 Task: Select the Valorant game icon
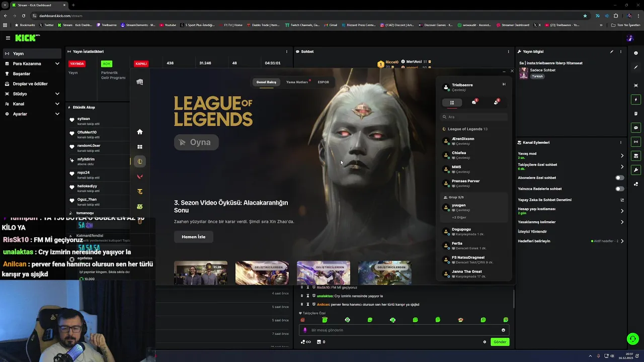pyautogui.click(x=140, y=176)
